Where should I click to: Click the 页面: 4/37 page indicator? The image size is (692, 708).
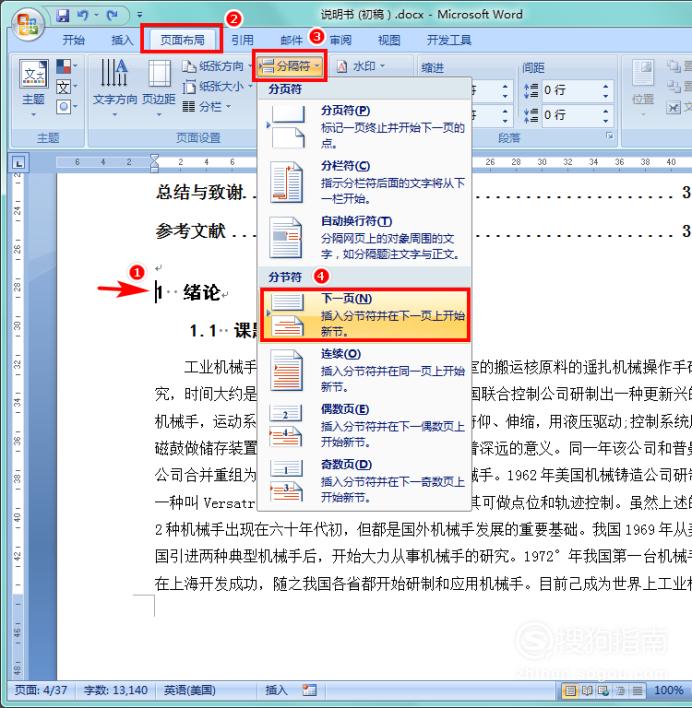(41, 690)
